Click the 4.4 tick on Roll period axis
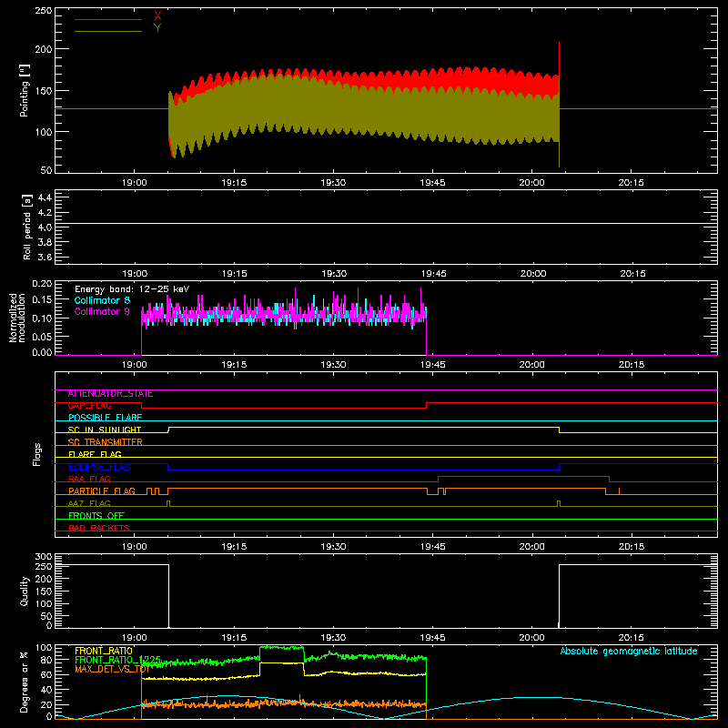Viewport: 728px width, 728px height. click(45, 197)
